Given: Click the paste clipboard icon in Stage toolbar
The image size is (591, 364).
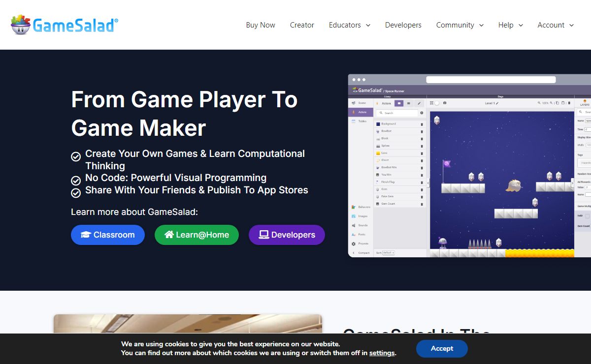Looking at the screenshot, I should click(x=563, y=103).
